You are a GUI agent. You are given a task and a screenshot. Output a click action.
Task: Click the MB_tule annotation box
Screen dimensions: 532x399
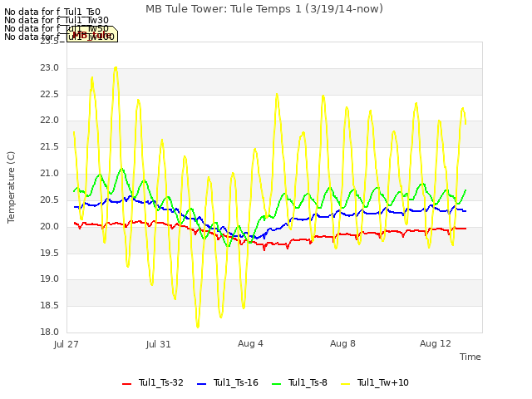point(92,34)
